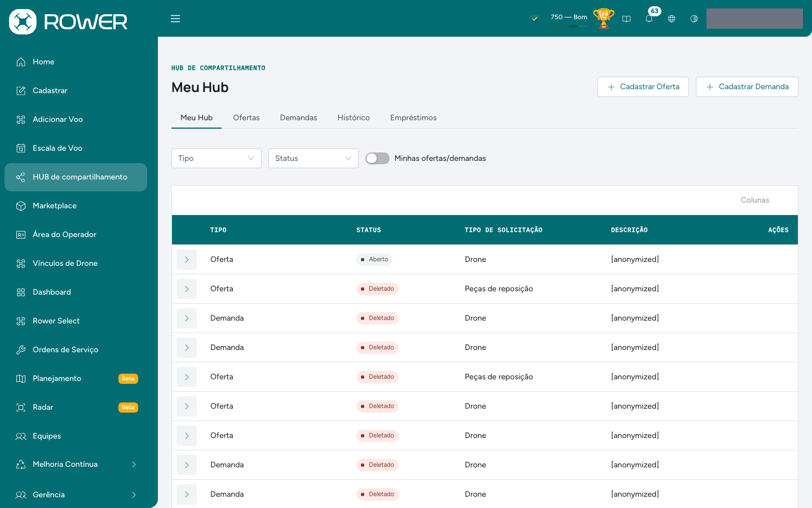
Task: Click the Escala de Voo calendar icon
Action: 21,148
